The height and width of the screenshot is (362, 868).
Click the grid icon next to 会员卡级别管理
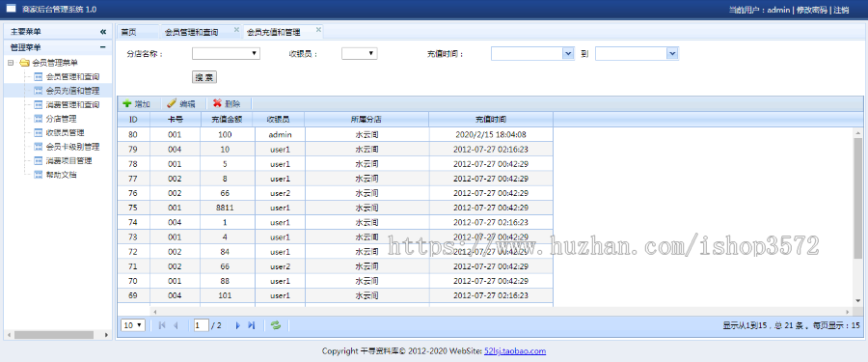39,147
